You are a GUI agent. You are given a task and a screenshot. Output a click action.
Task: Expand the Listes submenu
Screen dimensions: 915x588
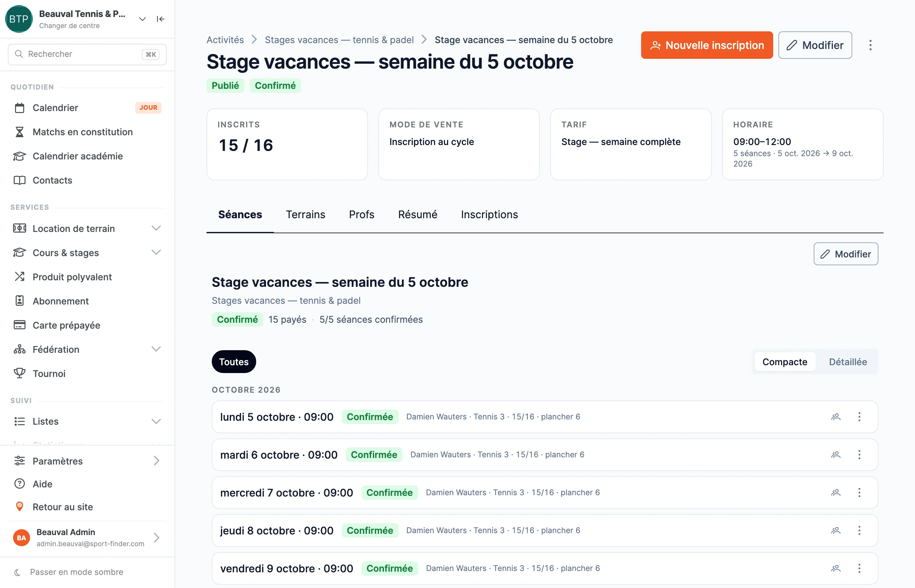click(x=88, y=421)
